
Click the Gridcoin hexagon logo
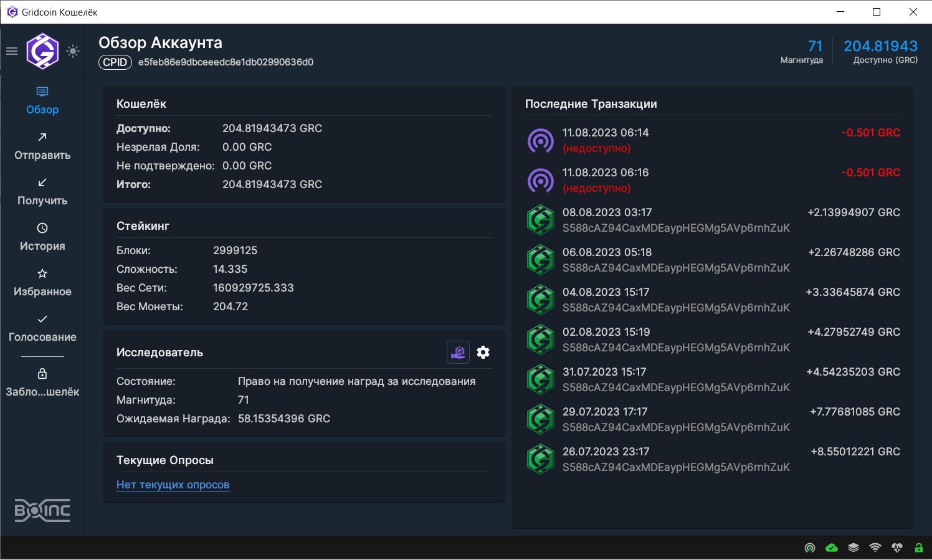click(x=42, y=51)
